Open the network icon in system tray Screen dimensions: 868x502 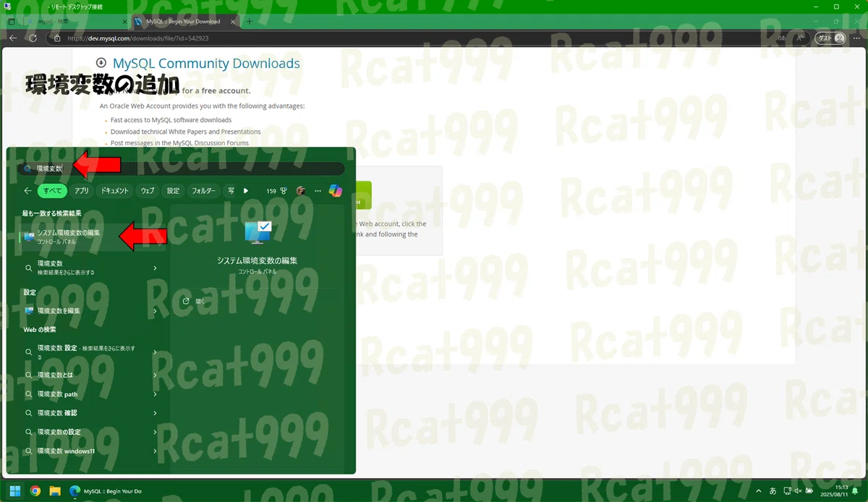[x=789, y=490]
